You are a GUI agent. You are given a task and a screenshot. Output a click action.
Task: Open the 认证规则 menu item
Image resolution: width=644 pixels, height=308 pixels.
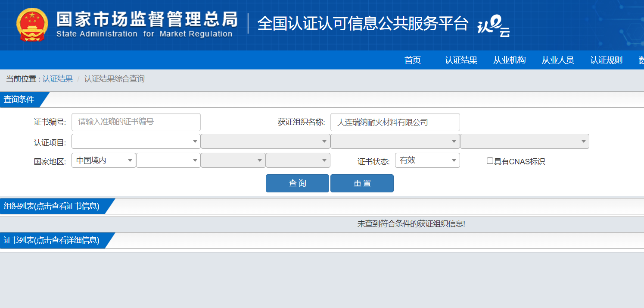606,60
